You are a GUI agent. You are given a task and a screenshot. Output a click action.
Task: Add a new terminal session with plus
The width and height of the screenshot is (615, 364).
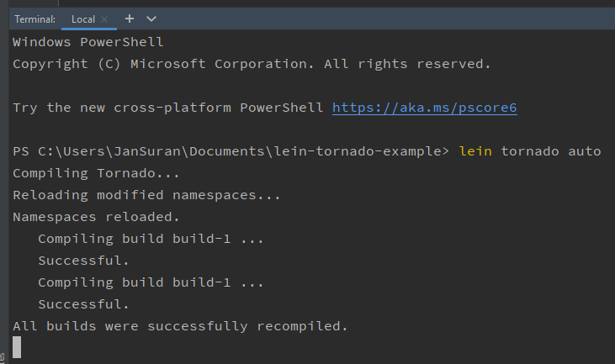[130, 18]
